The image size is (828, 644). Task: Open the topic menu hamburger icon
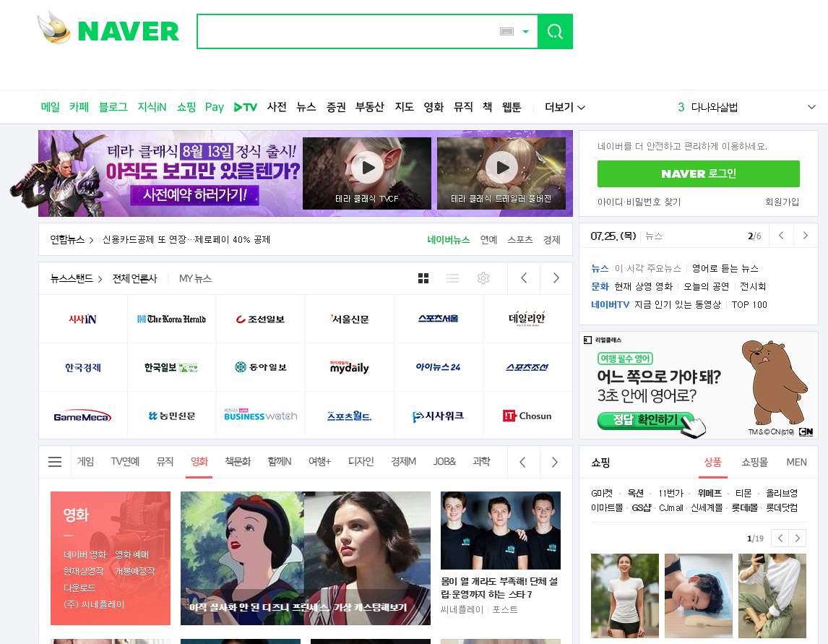pyautogui.click(x=55, y=462)
